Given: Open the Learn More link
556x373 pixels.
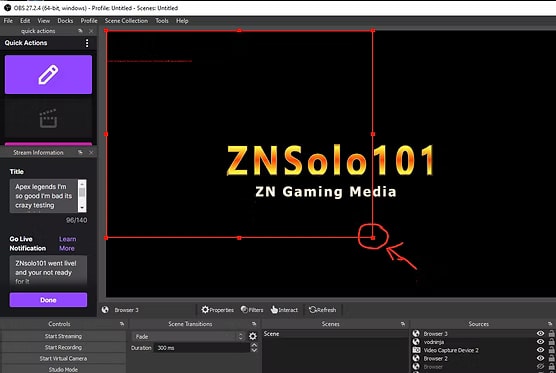Looking at the screenshot, I should pos(67,244).
